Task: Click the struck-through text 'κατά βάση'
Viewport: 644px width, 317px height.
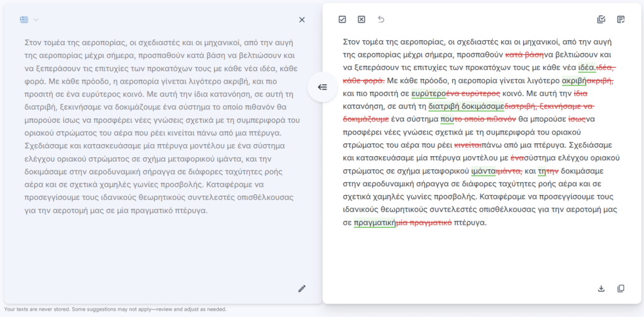Action: [x=525, y=55]
